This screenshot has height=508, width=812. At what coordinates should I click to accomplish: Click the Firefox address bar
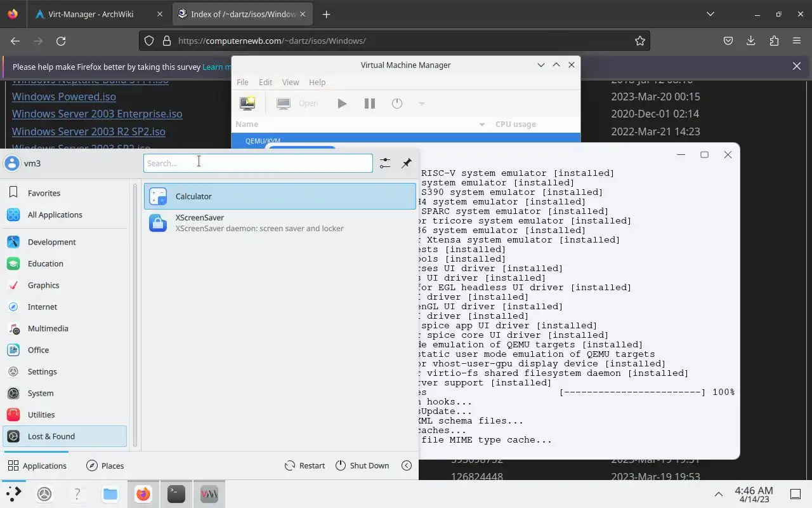393,41
